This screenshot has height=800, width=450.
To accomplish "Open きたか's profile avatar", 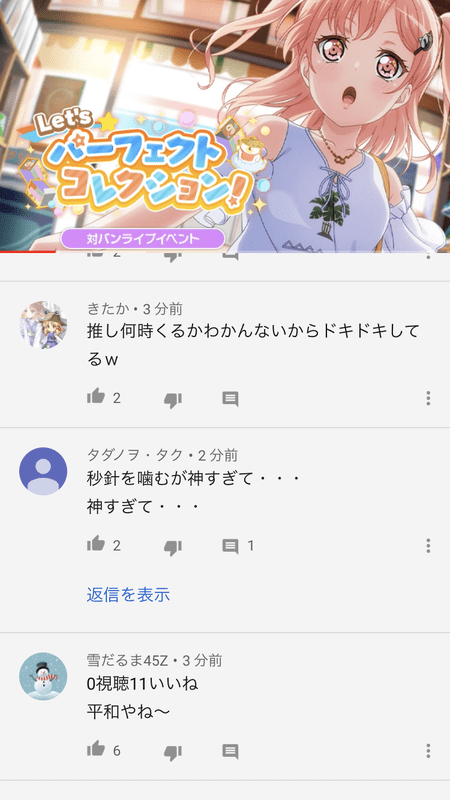I will [43, 324].
